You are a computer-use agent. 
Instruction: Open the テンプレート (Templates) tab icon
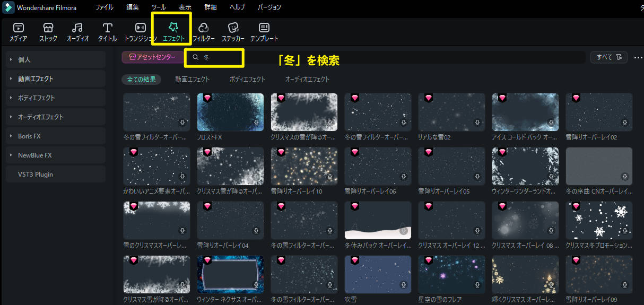pyautogui.click(x=264, y=28)
